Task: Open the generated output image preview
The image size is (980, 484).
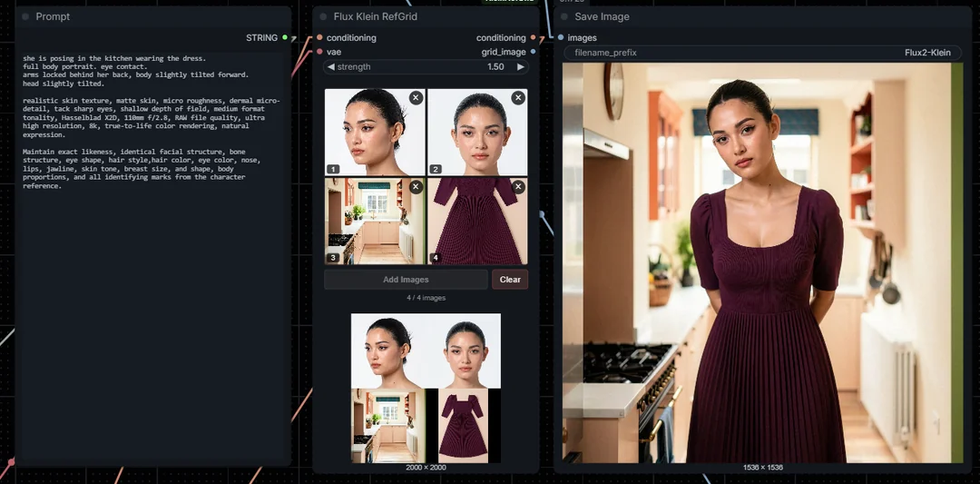Action: tap(762, 262)
